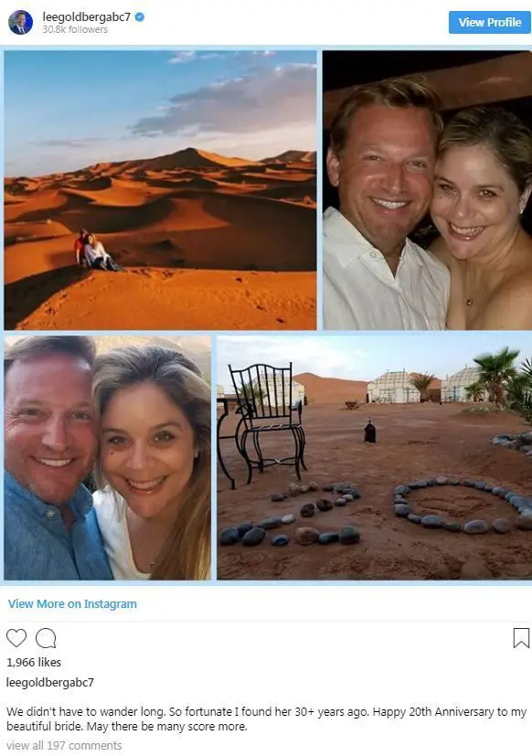Click leegoldbergabc7 username above the caption

click(x=50, y=682)
